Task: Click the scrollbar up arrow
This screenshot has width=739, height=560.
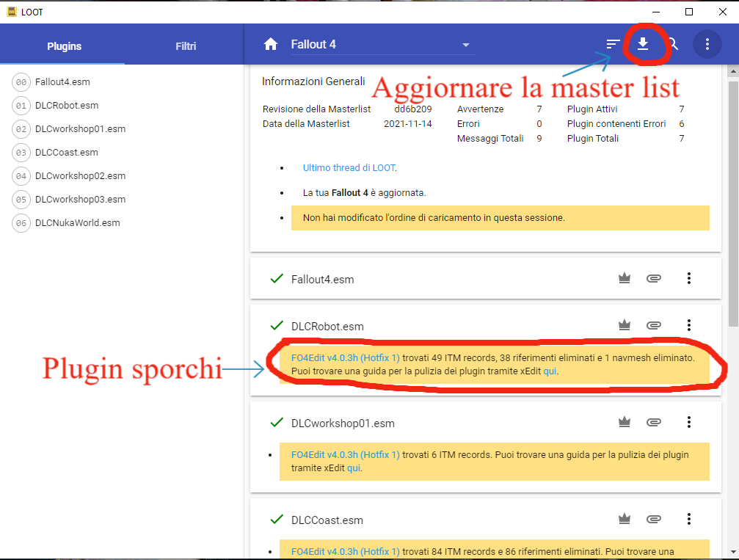Action: pos(733,72)
